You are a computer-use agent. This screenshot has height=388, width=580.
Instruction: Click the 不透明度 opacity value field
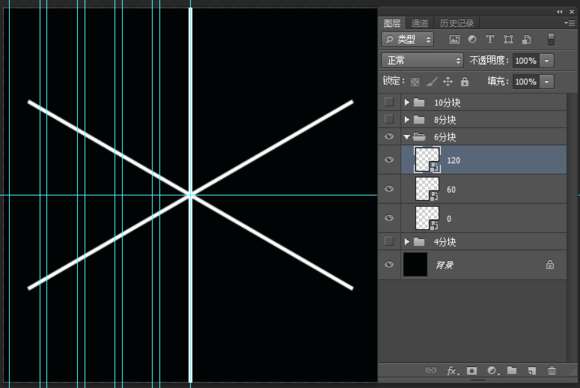click(x=525, y=61)
